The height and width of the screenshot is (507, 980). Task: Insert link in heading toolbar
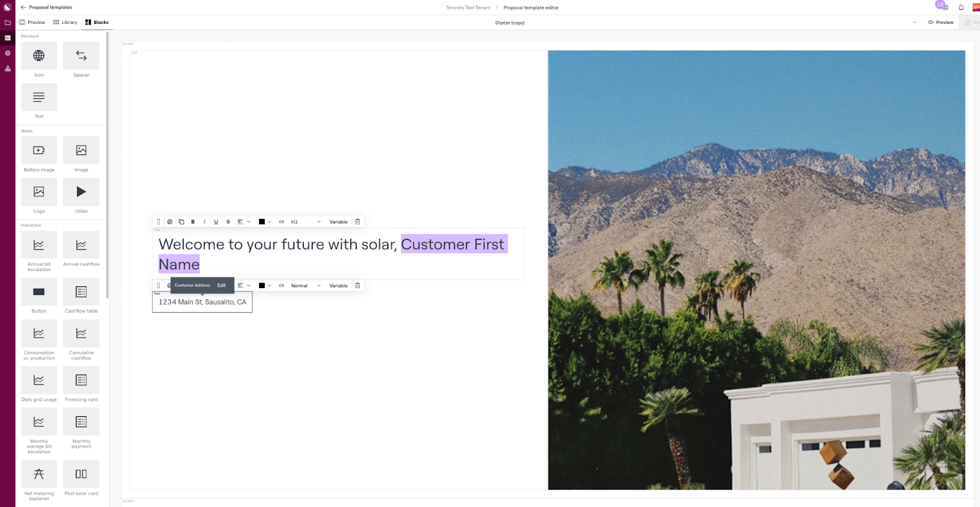(x=282, y=222)
